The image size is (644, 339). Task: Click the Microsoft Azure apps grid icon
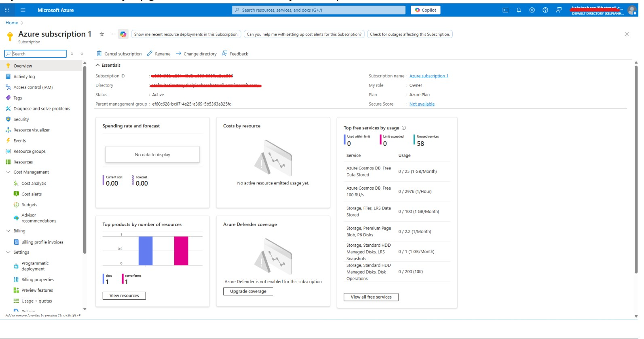pos(7,10)
